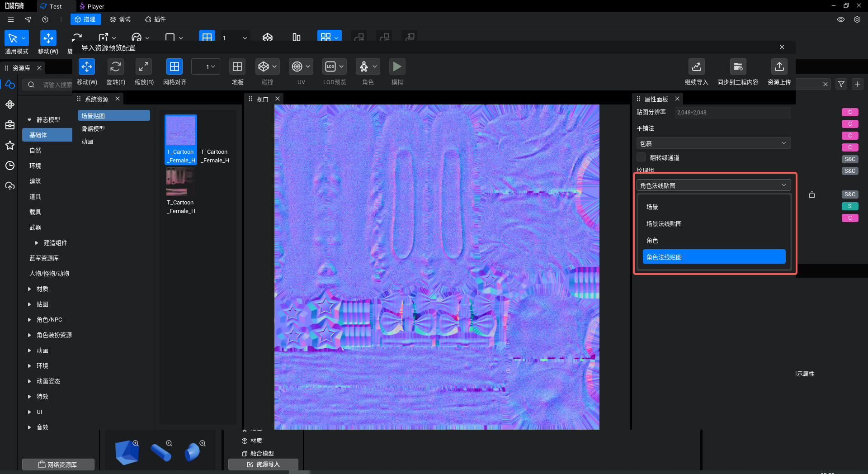Click the 网络资源库 button
This screenshot has width=868, height=474.
point(58,465)
